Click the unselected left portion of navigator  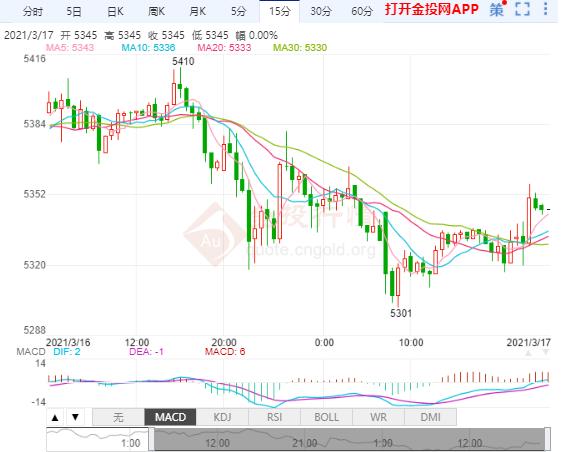[x=98, y=439]
